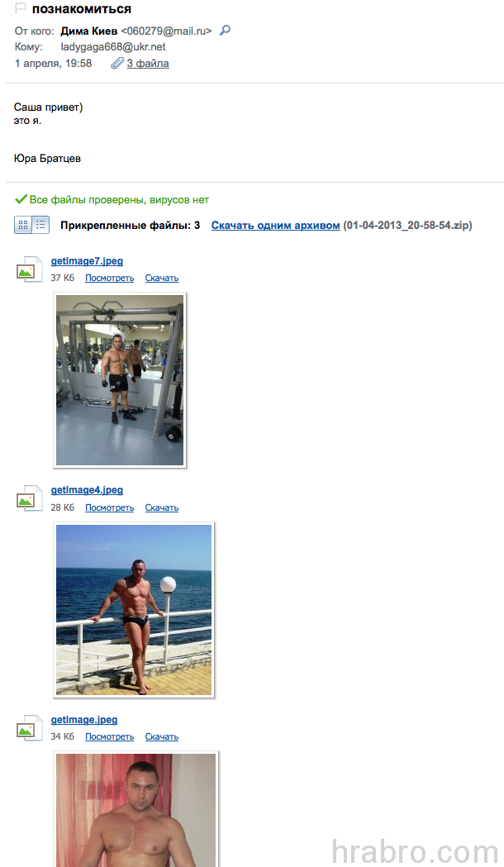This screenshot has height=867, width=504.
Task: Search messages from sender via magnifier icon
Action: (x=225, y=31)
